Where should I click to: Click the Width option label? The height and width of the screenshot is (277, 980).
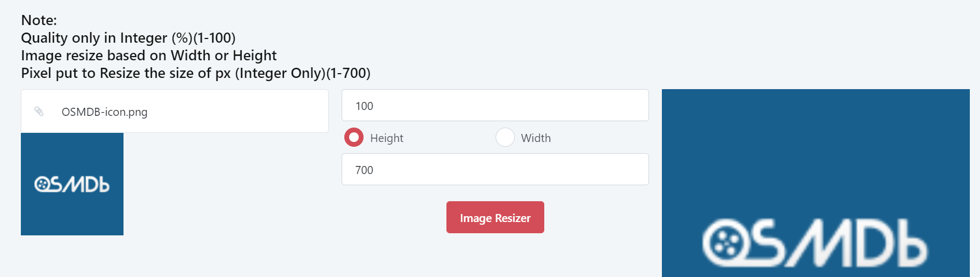click(x=536, y=138)
